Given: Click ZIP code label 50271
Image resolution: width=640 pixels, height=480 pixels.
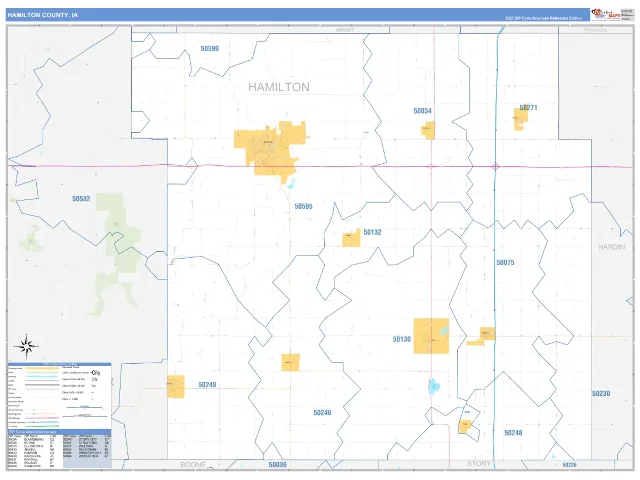Looking at the screenshot, I should click(x=528, y=108).
